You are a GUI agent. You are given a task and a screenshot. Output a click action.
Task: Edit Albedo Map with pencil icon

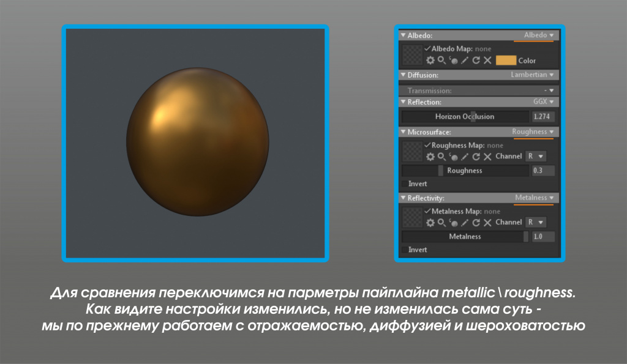[465, 61]
